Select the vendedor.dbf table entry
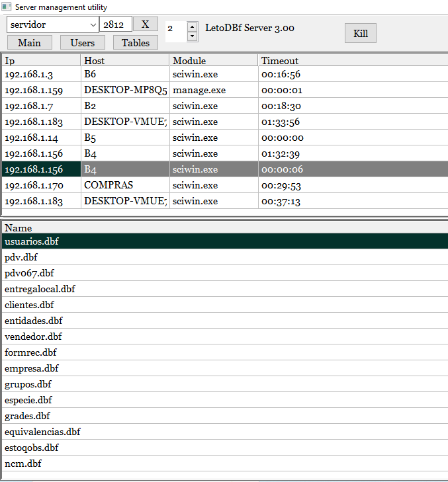Screen dimensions: 448x482 33,337
